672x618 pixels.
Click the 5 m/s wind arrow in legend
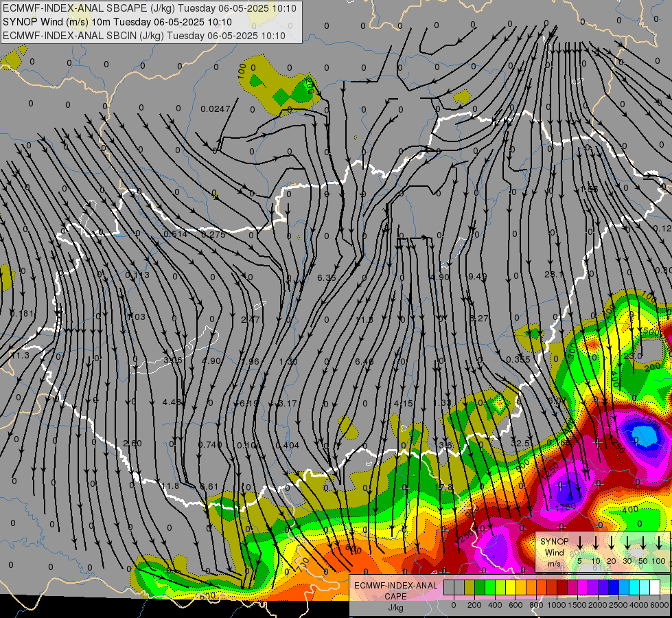579,543
